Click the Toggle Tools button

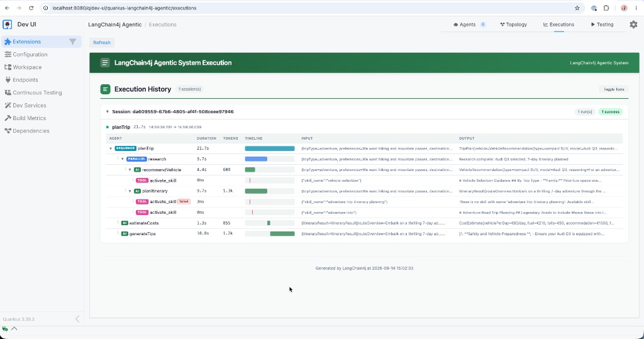click(x=614, y=89)
